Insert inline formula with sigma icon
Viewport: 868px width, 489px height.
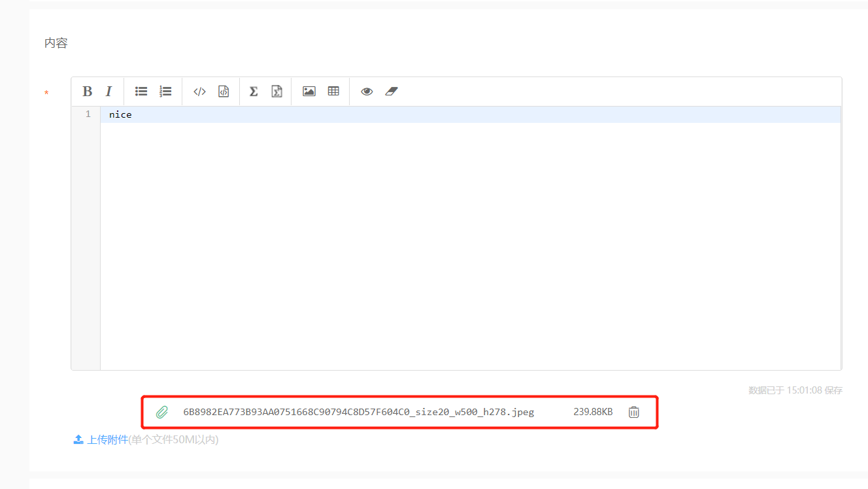point(254,92)
